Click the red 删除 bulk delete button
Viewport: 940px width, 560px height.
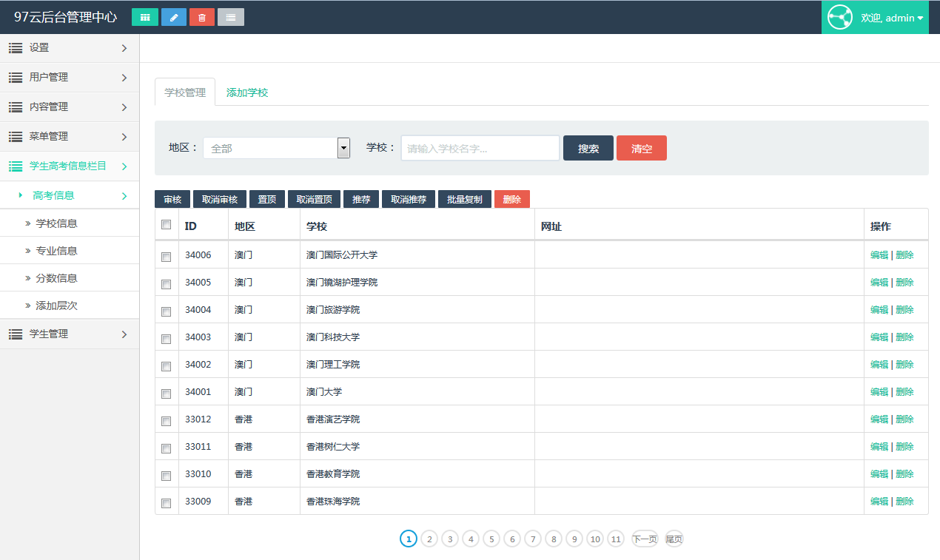point(512,199)
